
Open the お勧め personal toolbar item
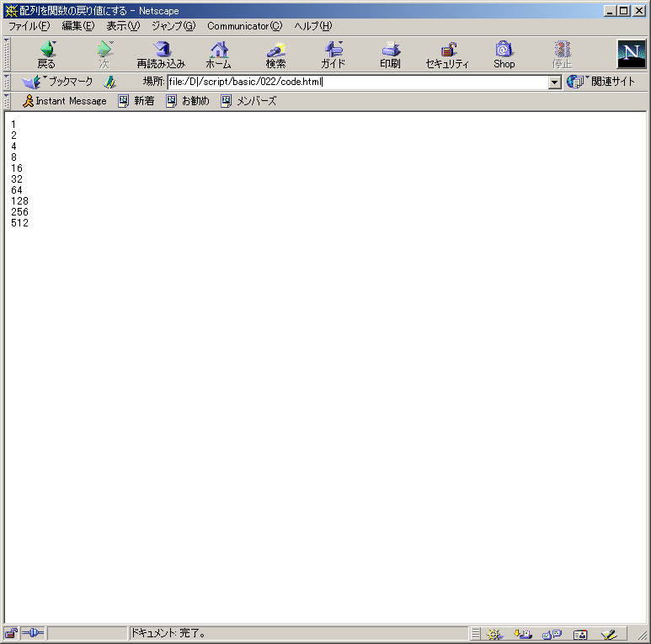click(188, 101)
